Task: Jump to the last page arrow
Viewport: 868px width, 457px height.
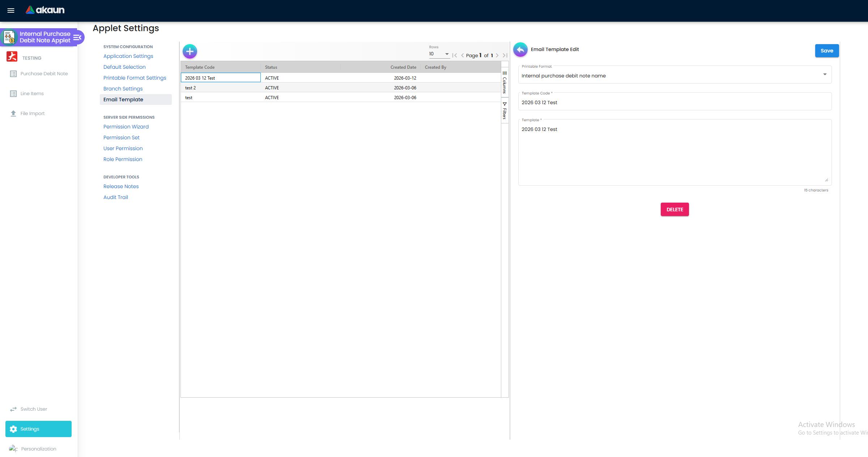Action: (505, 55)
